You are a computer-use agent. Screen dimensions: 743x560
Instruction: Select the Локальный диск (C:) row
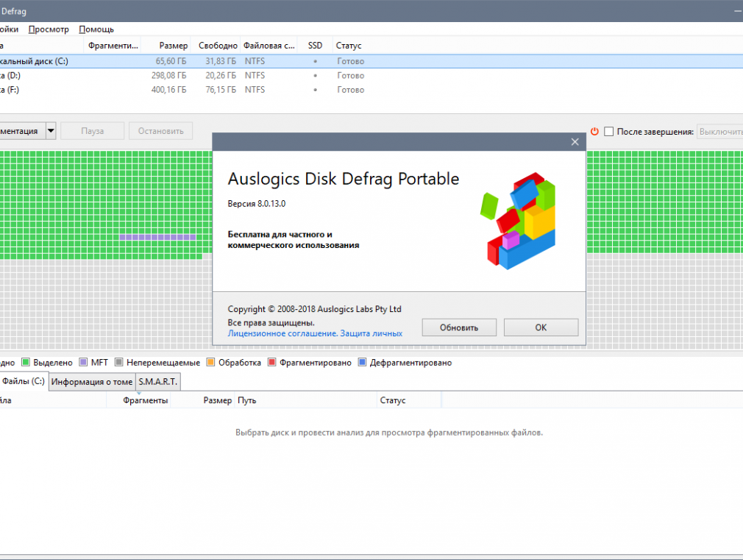371,61
